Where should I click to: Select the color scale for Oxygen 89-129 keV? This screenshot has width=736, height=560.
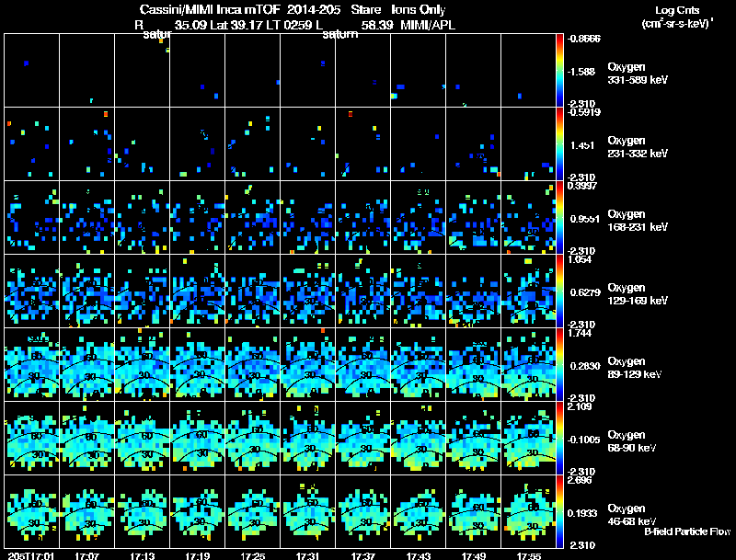[560, 365]
